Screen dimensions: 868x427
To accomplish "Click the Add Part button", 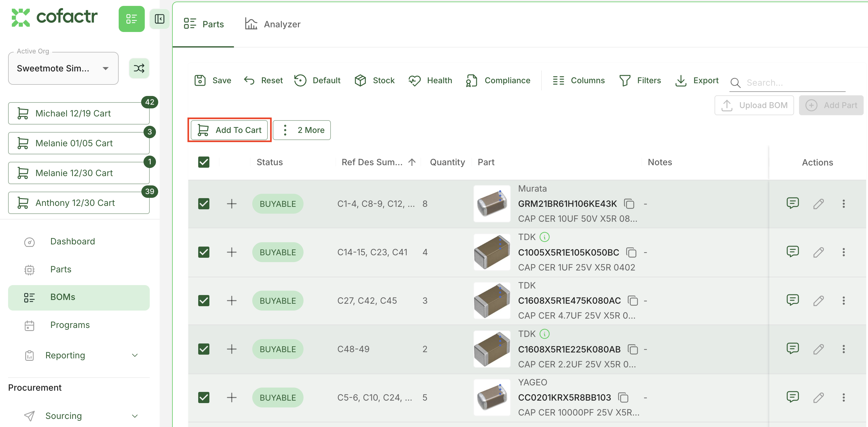I will (831, 105).
